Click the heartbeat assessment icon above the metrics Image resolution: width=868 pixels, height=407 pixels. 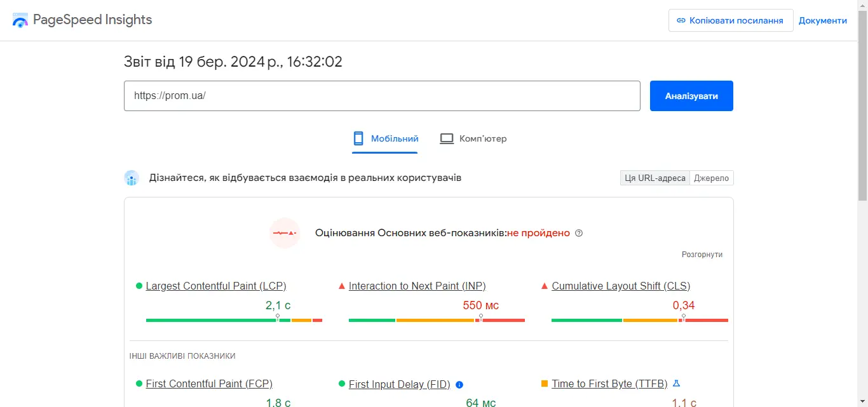pyautogui.click(x=284, y=232)
